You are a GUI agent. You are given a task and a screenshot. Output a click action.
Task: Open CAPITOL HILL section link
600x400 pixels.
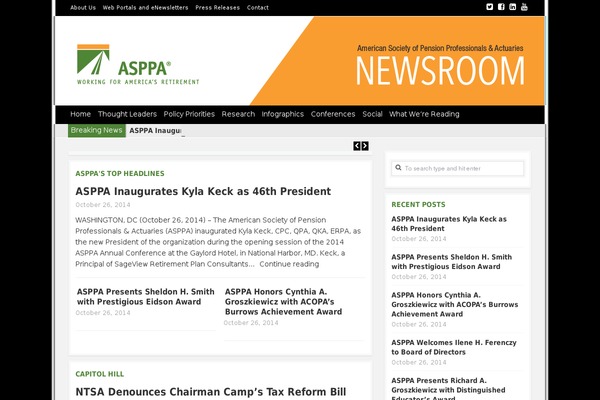pyautogui.click(x=99, y=374)
